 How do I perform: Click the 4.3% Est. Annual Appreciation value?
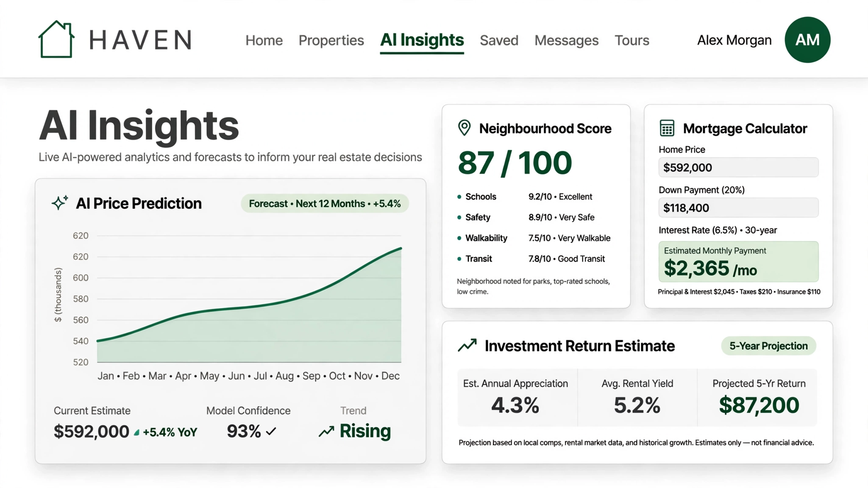[515, 405]
